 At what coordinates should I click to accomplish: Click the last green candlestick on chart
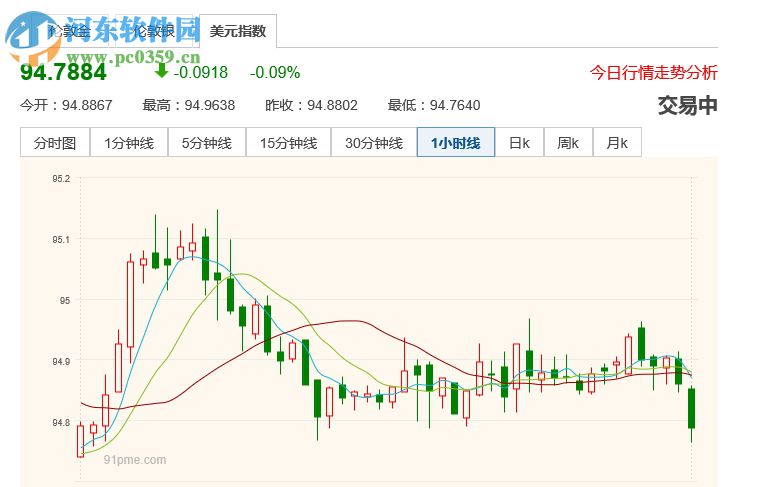692,408
